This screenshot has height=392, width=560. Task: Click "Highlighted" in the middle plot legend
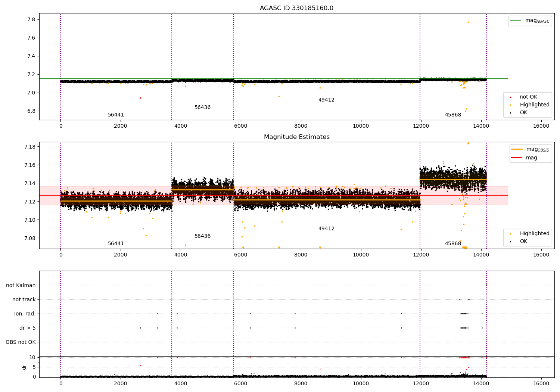point(530,234)
